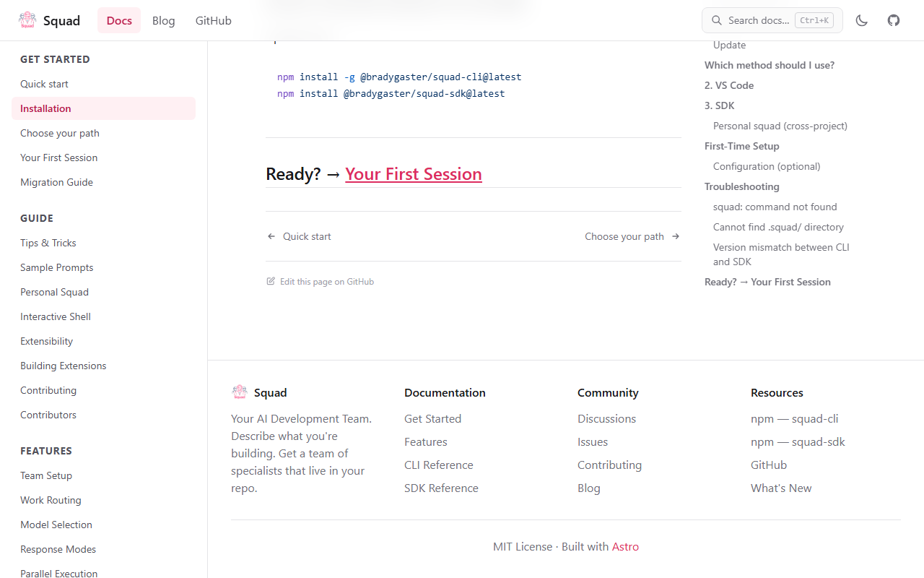
Task: Follow the Your First Session heading link
Action: click(414, 174)
